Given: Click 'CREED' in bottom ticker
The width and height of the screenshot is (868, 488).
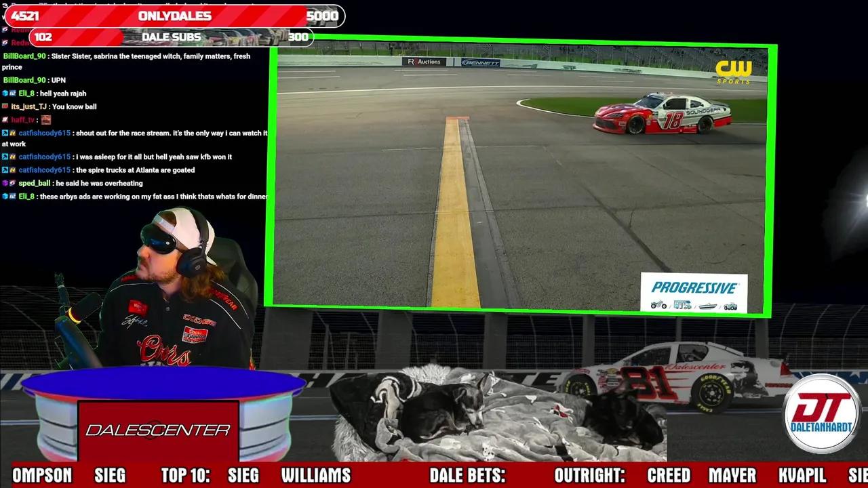Looking at the screenshot, I should [669, 476].
